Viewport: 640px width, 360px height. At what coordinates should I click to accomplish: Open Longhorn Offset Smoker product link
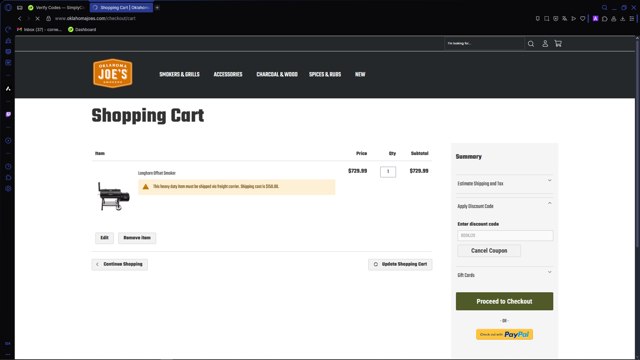(157, 173)
